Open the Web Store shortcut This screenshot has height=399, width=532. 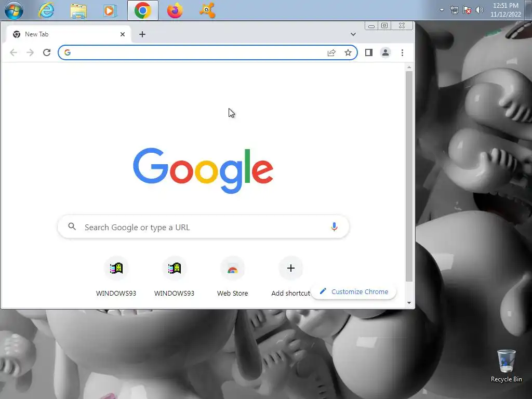[x=232, y=276]
